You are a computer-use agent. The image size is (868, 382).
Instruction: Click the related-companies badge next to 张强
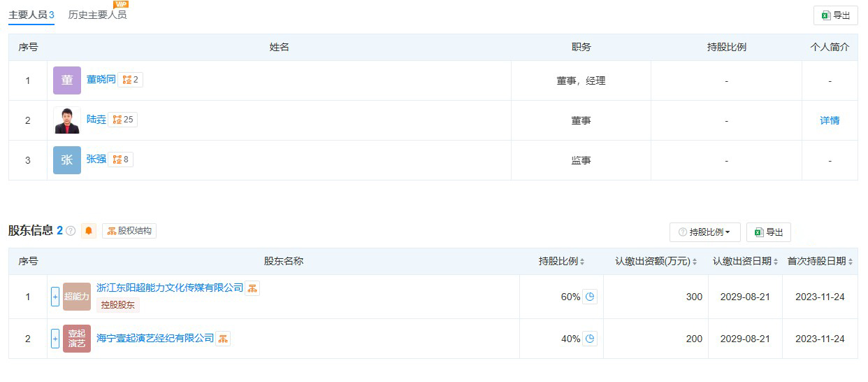click(x=121, y=160)
